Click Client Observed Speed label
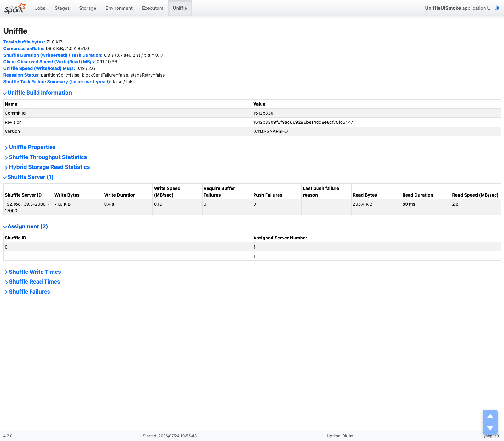The image size is (504, 441). click(49, 62)
